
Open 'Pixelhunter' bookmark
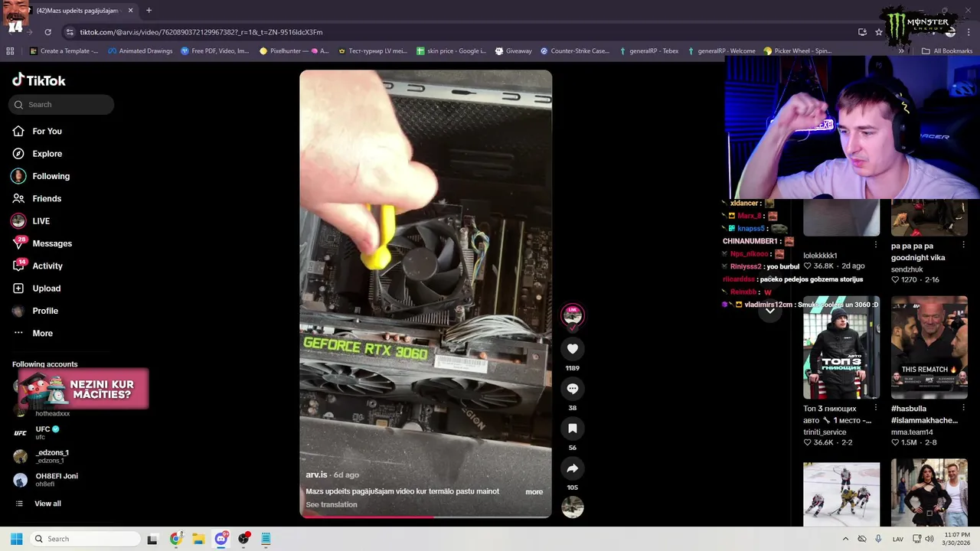[294, 51]
